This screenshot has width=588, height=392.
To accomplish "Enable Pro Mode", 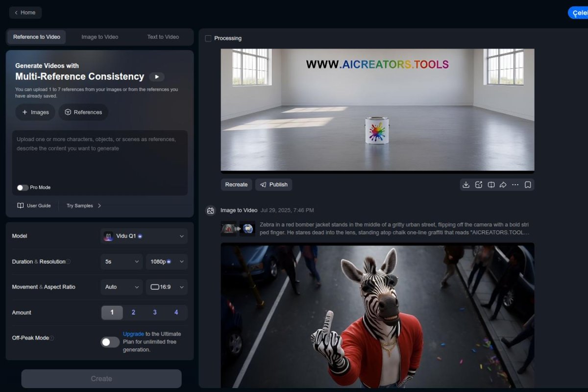I will (22, 187).
